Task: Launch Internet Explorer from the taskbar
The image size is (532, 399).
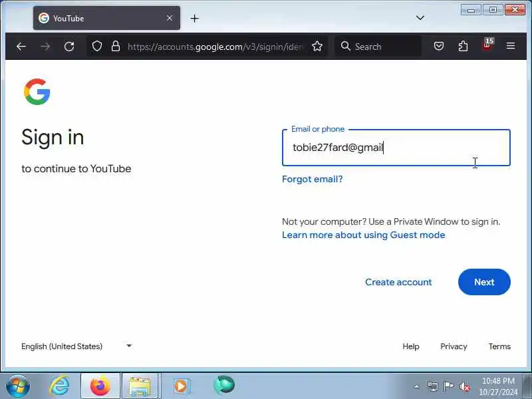Action: [59, 386]
